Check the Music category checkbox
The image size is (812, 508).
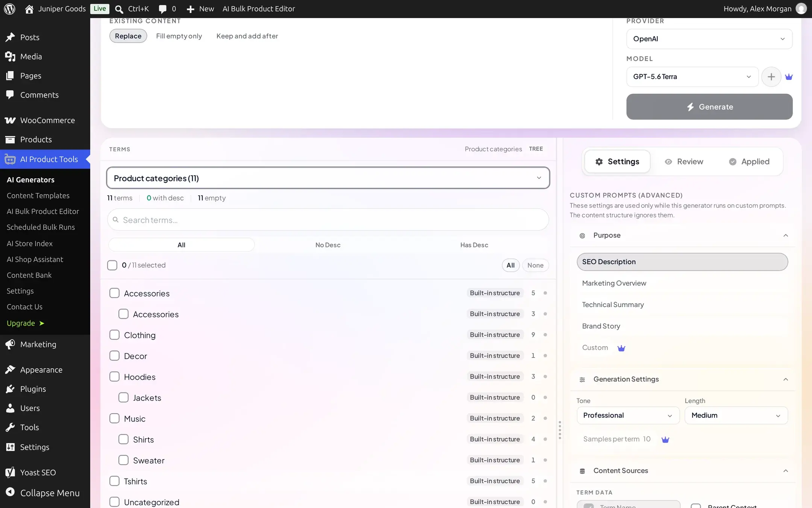[114, 418]
